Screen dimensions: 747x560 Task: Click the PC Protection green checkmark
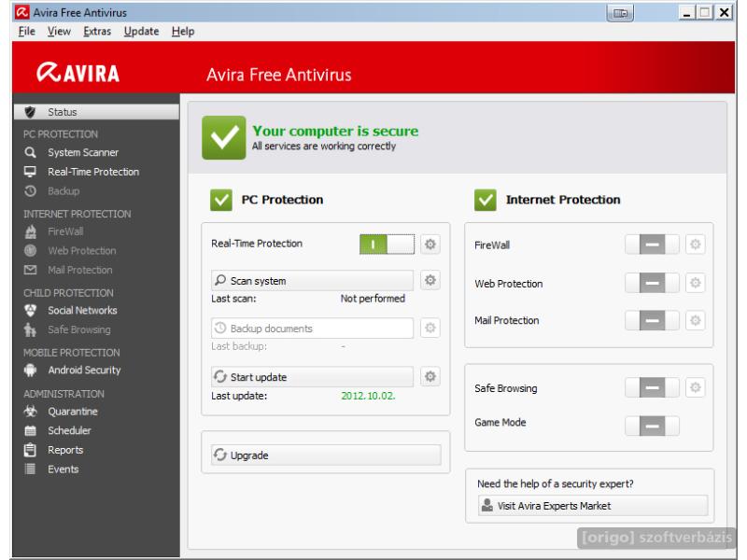click(x=221, y=200)
